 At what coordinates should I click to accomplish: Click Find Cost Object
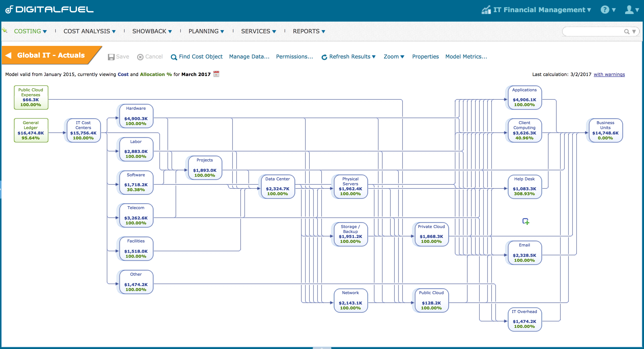197,57
